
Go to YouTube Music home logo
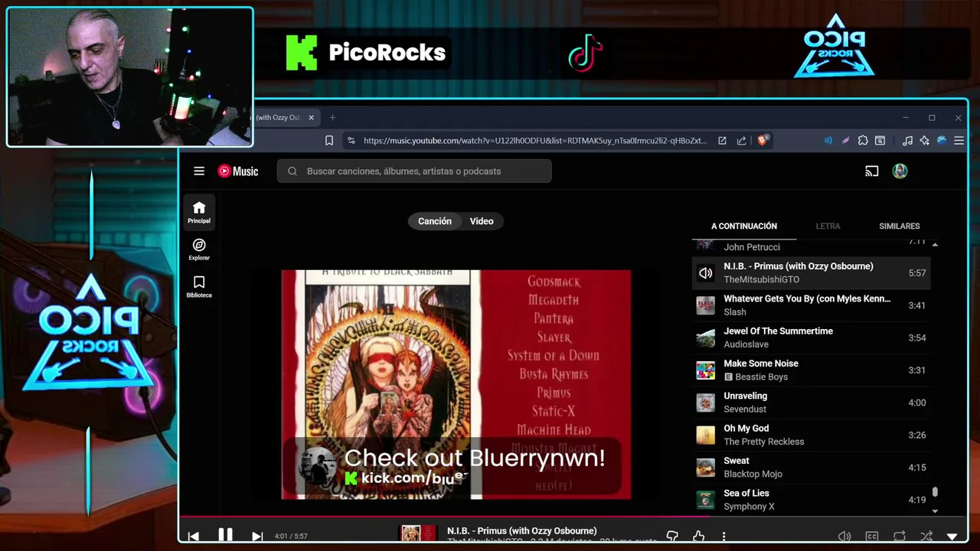[238, 171]
